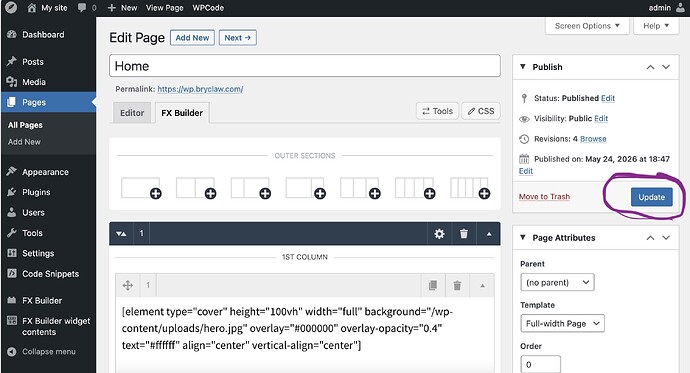This screenshot has width=690, height=373.
Task: Click the blue Update button
Action: click(x=651, y=197)
